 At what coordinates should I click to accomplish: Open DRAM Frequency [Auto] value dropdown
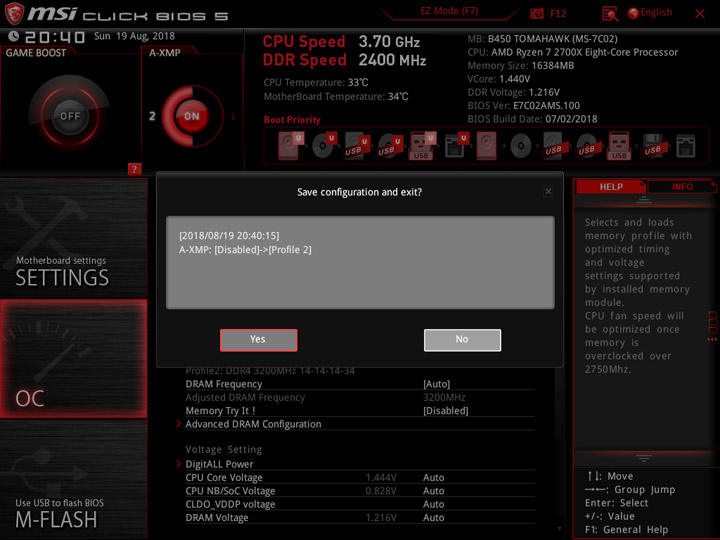click(436, 384)
